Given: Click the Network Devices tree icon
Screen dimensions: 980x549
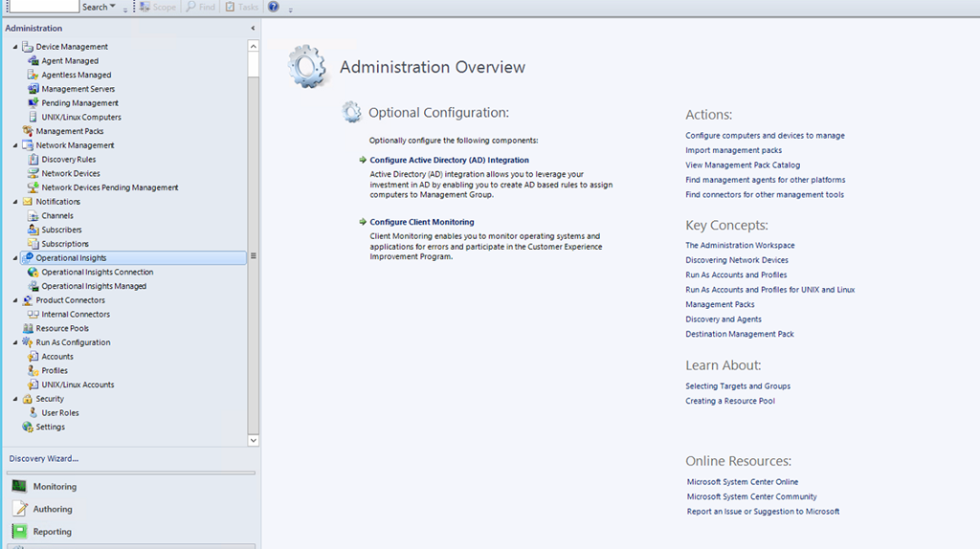Looking at the screenshot, I should (x=33, y=174).
